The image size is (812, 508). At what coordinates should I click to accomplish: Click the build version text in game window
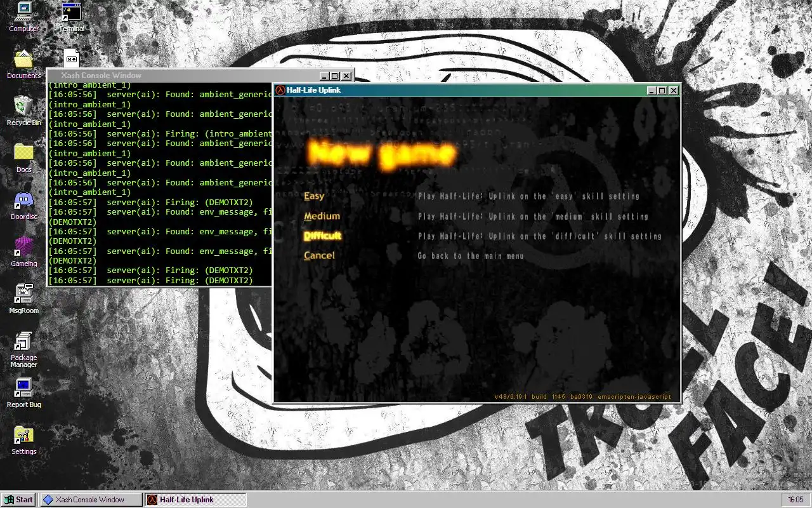[583, 397]
